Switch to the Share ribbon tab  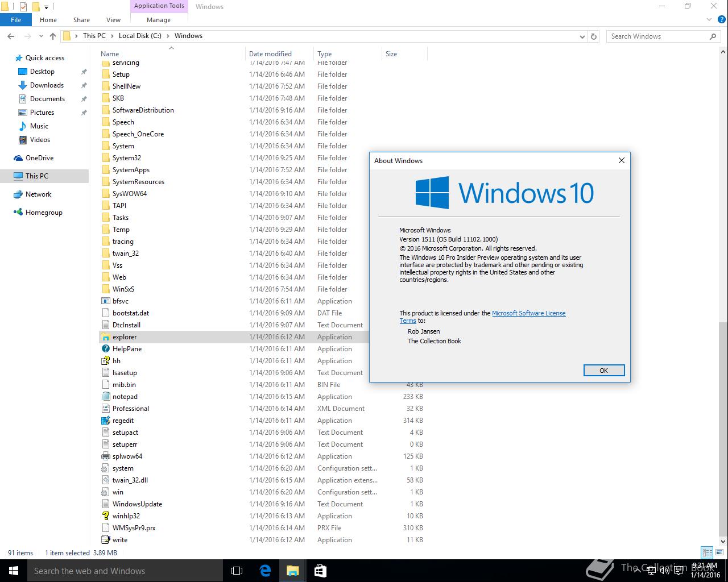(x=81, y=20)
